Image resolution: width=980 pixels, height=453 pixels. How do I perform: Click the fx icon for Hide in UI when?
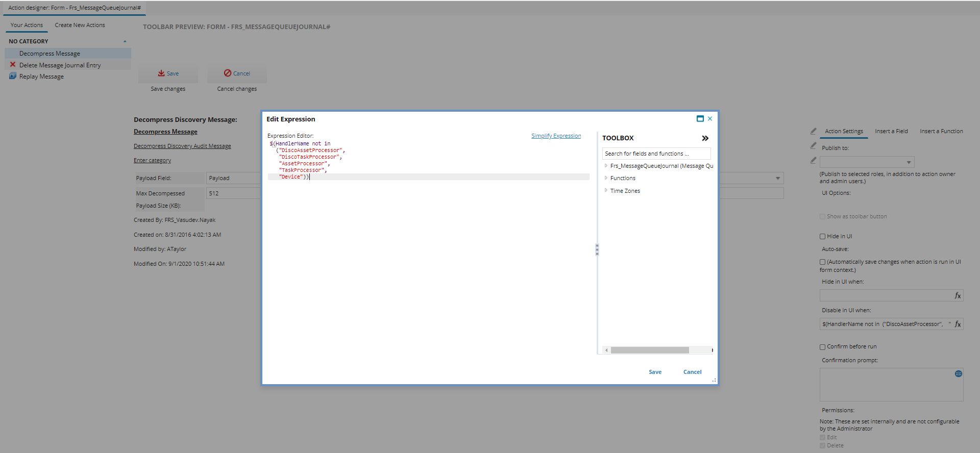[x=958, y=295]
